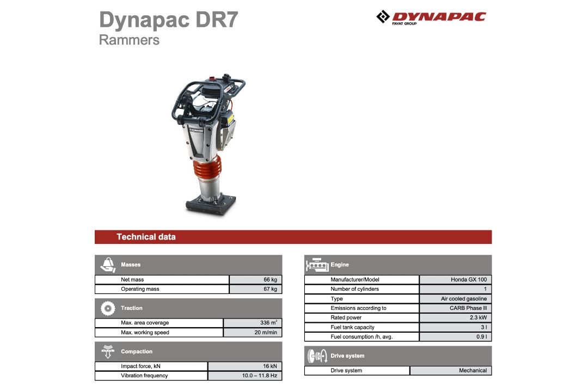The height and width of the screenshot is (392, 588).
Task: Click the Traction wheel icon
Action: [x=108, y=308]
